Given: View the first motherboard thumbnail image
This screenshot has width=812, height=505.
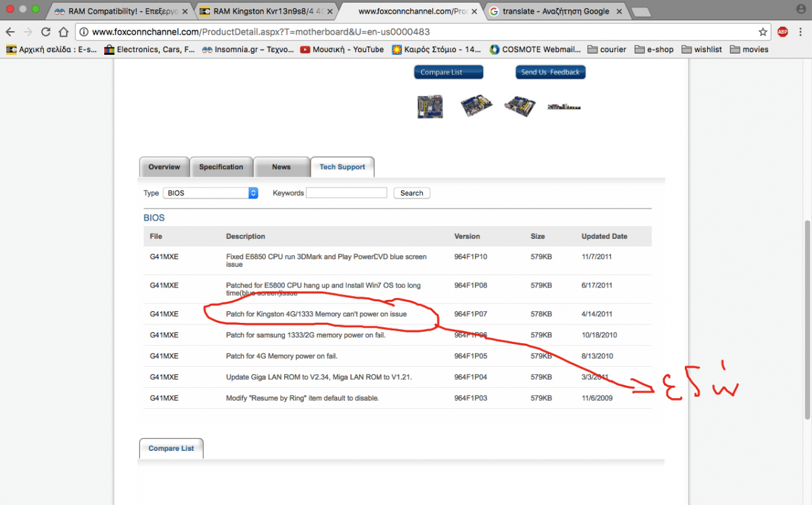Looking at the screenshot, I should click(x=430, y=106).
